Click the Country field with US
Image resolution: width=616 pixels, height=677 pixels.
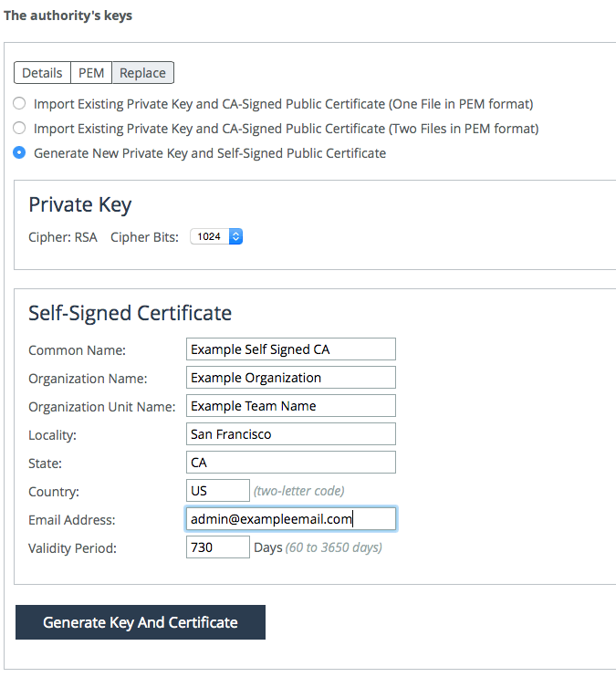pos(218,491)
